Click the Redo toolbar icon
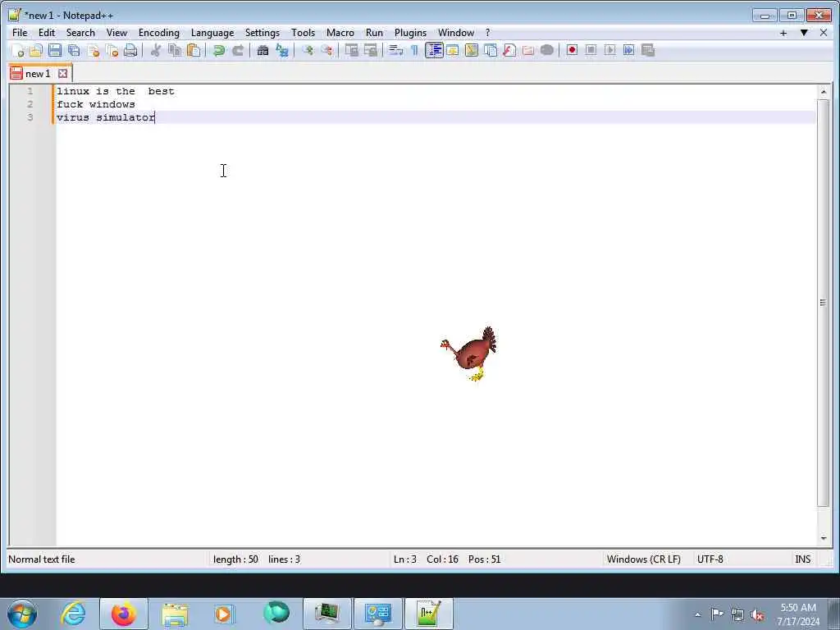 tap(238, 50)
